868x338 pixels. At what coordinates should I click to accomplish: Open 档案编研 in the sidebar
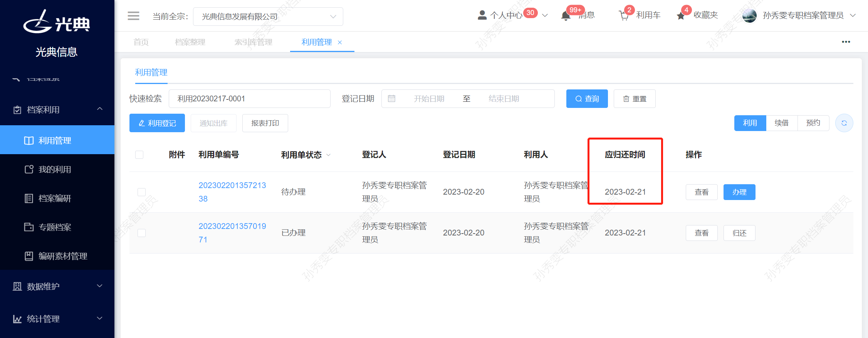click(x=57, y=198)
